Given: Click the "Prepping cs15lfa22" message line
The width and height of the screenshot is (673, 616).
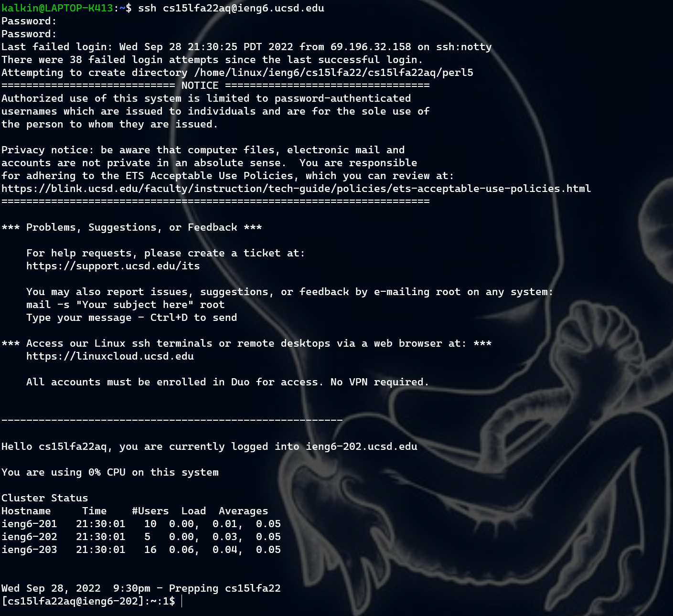Looking at the screenshot, I should pos(224,588).
